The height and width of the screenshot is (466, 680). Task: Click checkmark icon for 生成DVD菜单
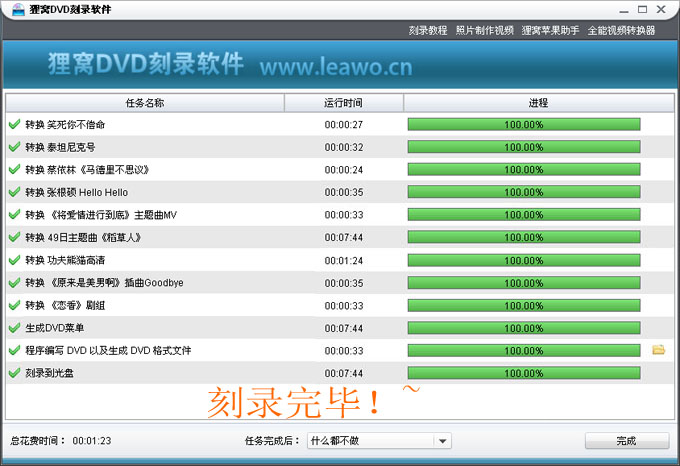[14, 328]
